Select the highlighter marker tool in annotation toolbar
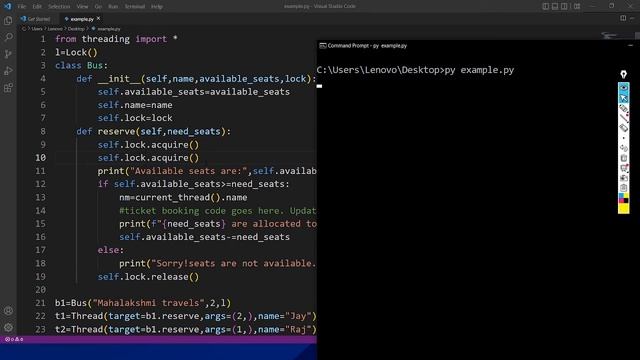Viewport: 640px width, 360px height. (623, 108)
